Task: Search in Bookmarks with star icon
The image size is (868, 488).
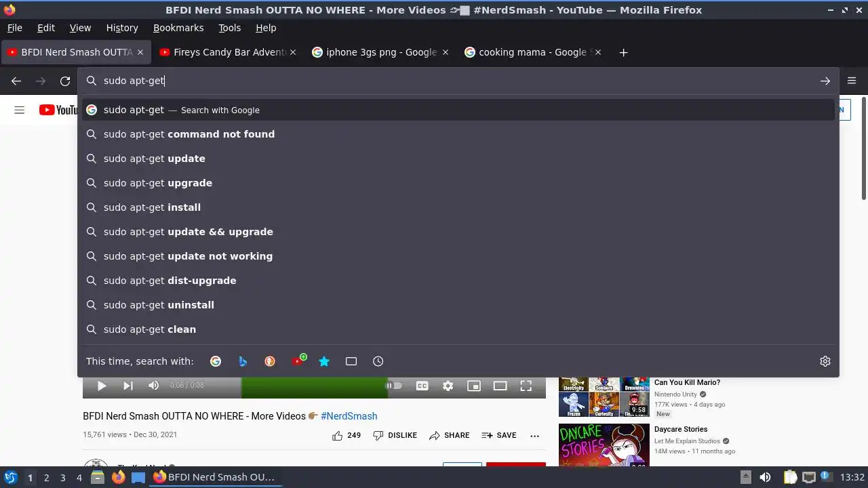Action: pyautogui.click(x=324, y=361)
